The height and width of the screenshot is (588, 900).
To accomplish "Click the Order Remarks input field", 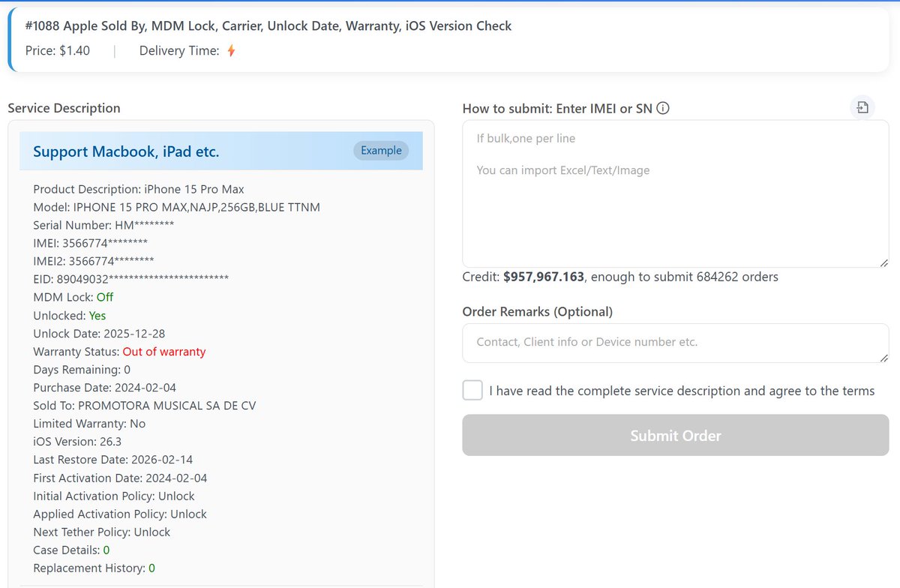I will [675, 342].
